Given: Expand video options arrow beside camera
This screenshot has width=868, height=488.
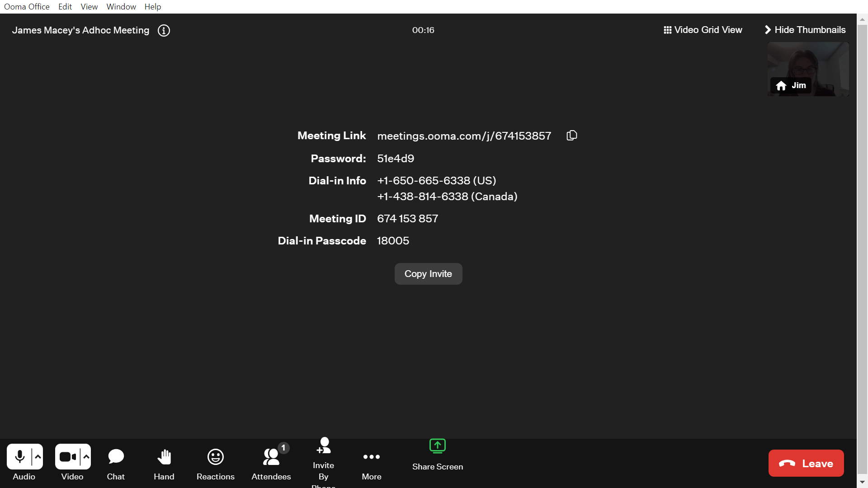Looking at the screenshot, I should click(86, 457).
